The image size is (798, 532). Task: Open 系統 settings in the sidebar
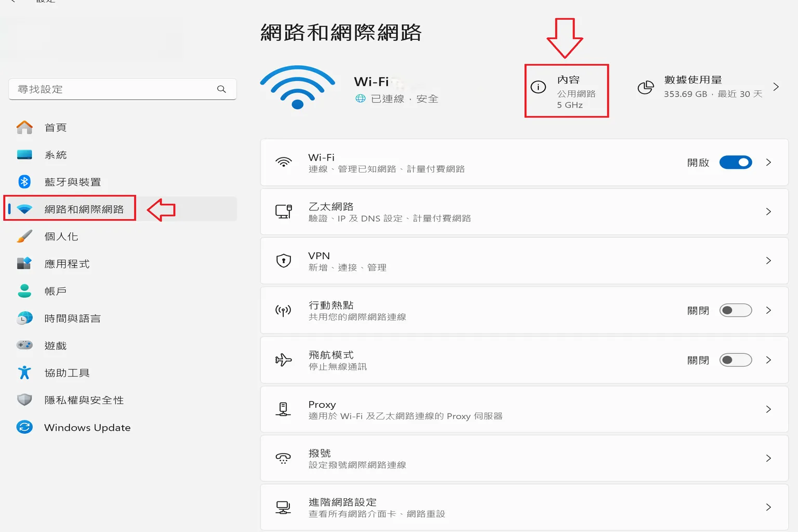coord(123,155)
